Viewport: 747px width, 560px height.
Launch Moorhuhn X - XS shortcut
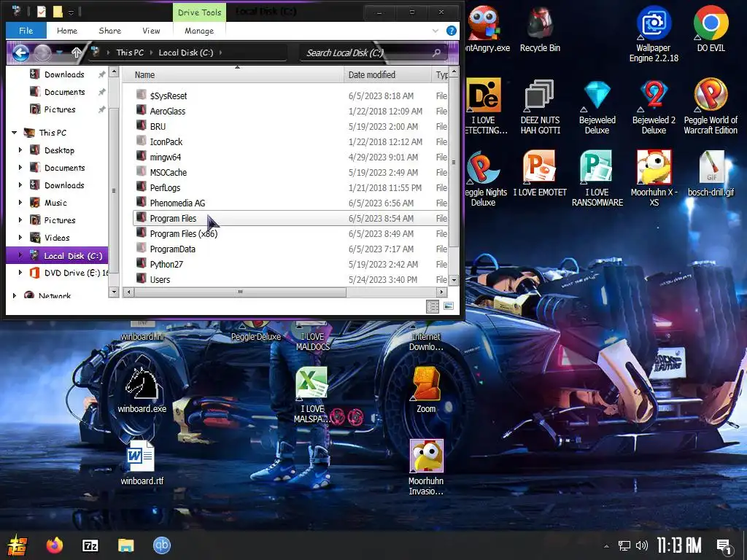pyautogui.click(x=654, y=179)
